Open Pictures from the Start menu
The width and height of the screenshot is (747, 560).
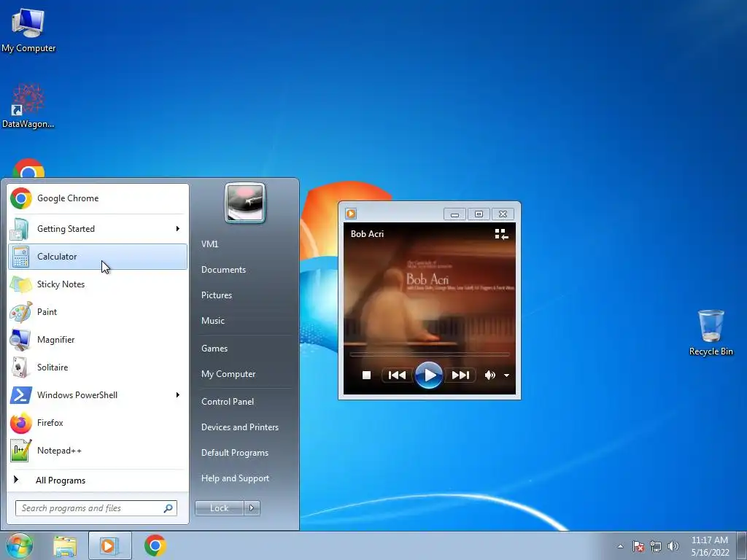pyautogui.click(x=217, y=295)
